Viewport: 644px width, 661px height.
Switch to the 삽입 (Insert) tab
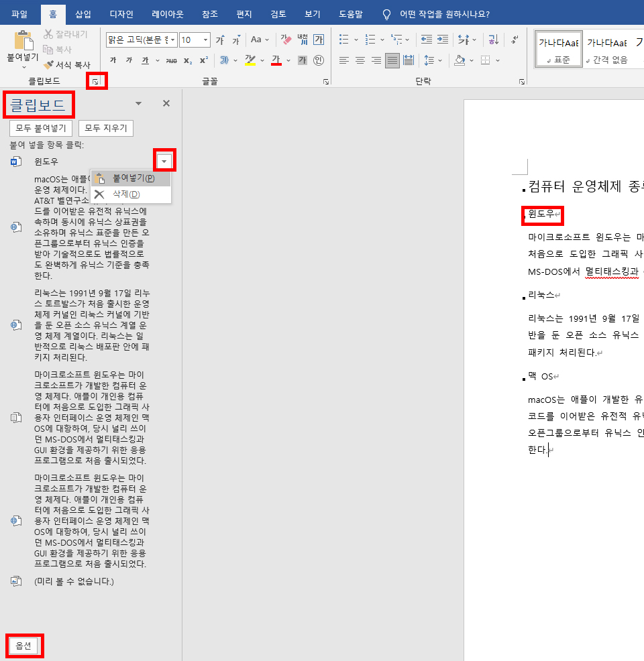(83, 14)
